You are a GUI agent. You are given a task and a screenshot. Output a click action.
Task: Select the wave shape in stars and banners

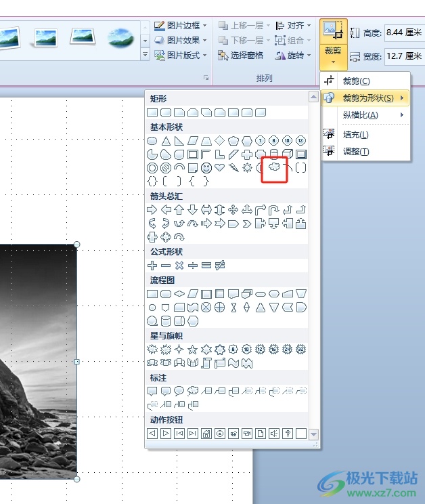(x=233, y=363)
